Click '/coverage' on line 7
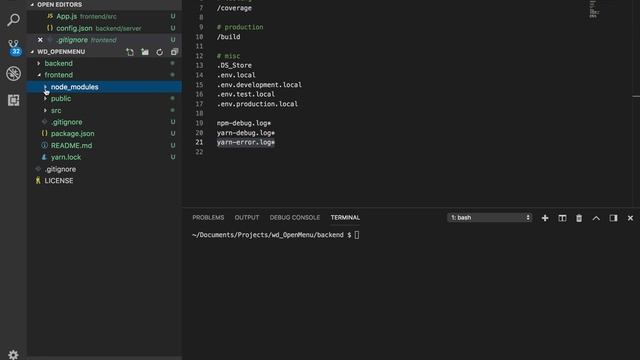Screen dimensions: 640x360 (234, 8)
